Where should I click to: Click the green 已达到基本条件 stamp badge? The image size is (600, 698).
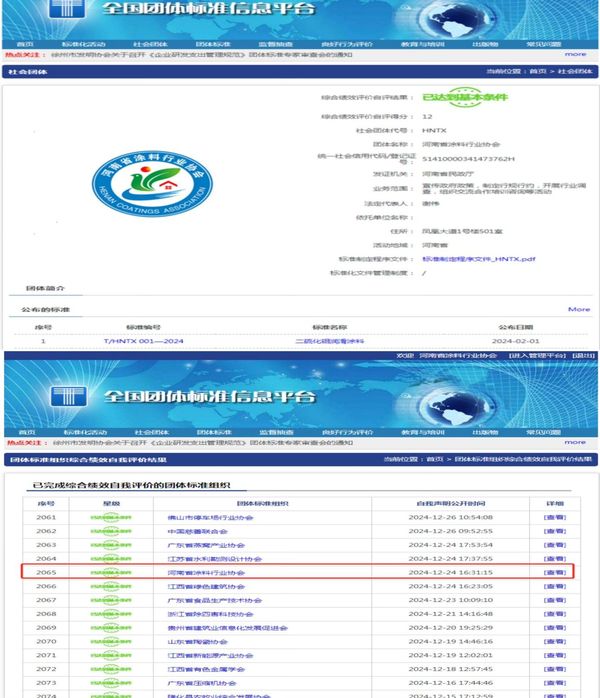[x=465, y=97]
